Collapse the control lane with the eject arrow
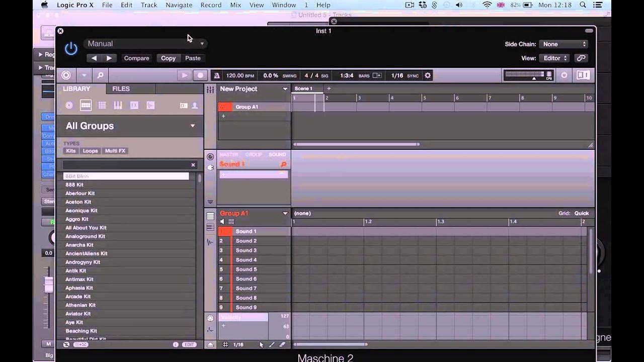 point(210,344)
